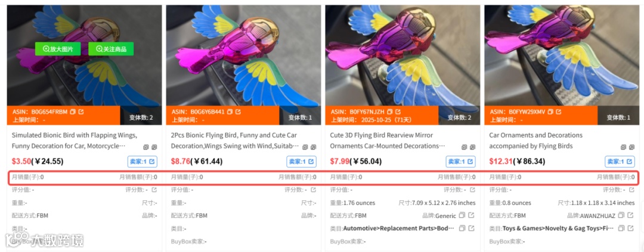The width and height of the screenshot is (644, 252).
Task: Copy ASIN B0G654FRBM with the copy icon
Action: click(x=73, y=111)
